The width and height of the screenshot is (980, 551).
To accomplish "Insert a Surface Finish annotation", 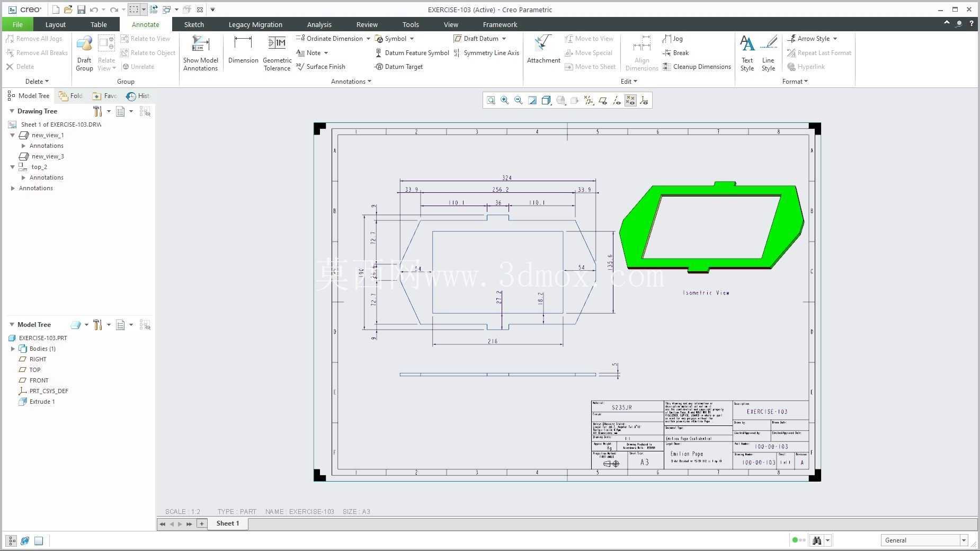I will pos(320,67).
